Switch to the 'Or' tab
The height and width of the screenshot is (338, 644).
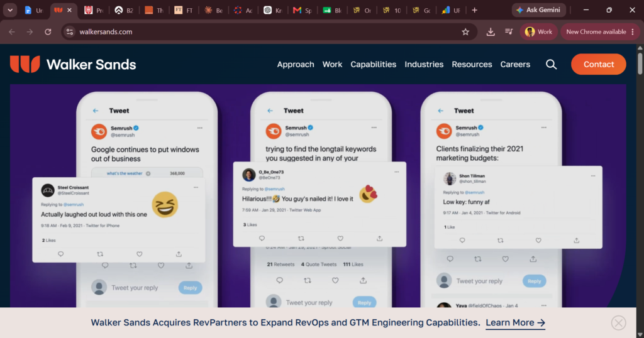(362, 10)
